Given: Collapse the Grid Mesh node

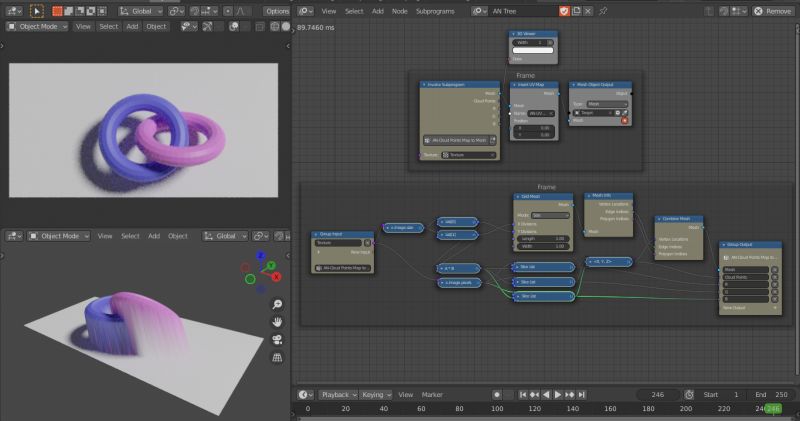Looking at the screenshot, I should [x=517, y=196].
